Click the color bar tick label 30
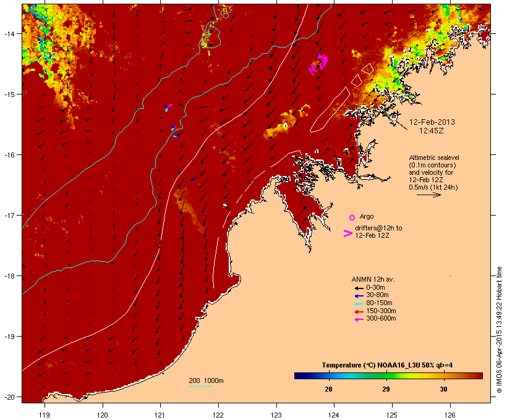This screenshot has height=420, width=507. pos(444,389)
